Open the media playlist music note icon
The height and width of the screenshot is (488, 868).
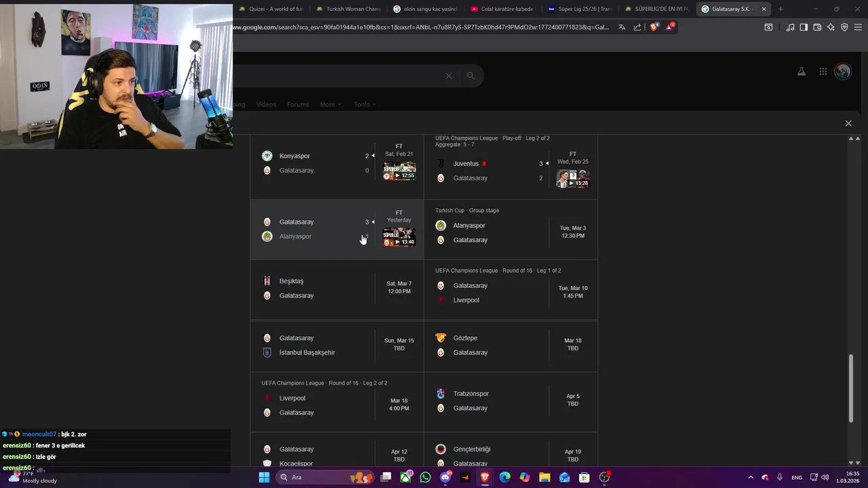pos(790,27)
